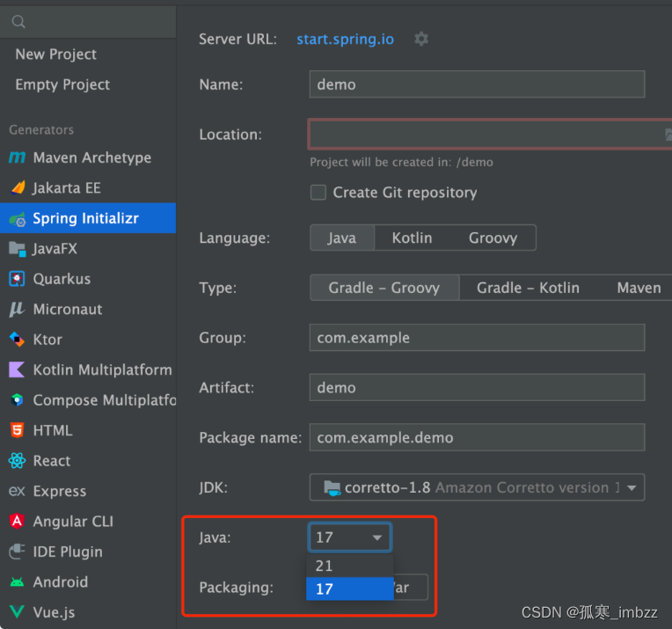Select Spring Initializr generator label
672x629 pixels.
pos(85,218)
